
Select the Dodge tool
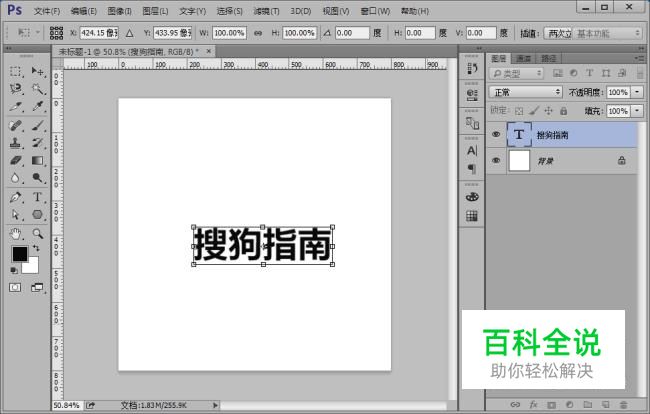tap(38, 178)
